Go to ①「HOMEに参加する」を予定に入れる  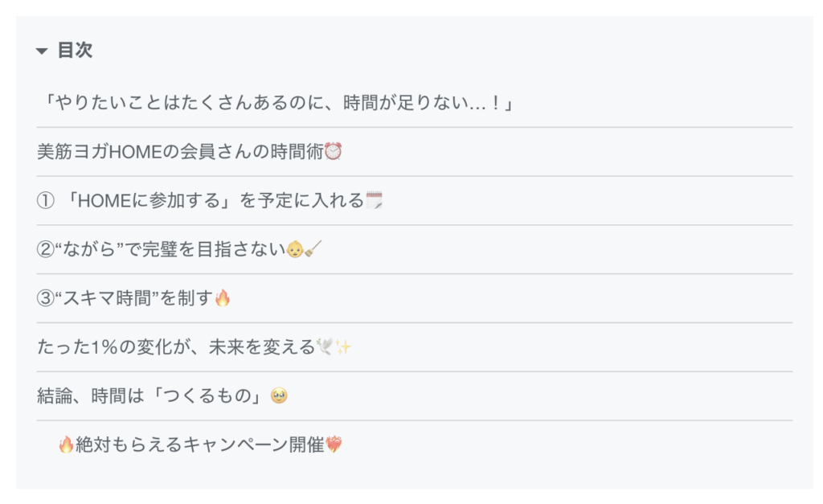(x=200, y=200)
